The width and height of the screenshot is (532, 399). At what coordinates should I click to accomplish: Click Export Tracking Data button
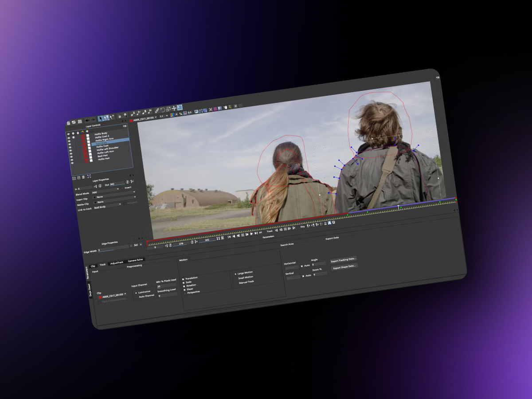[344, 260]
